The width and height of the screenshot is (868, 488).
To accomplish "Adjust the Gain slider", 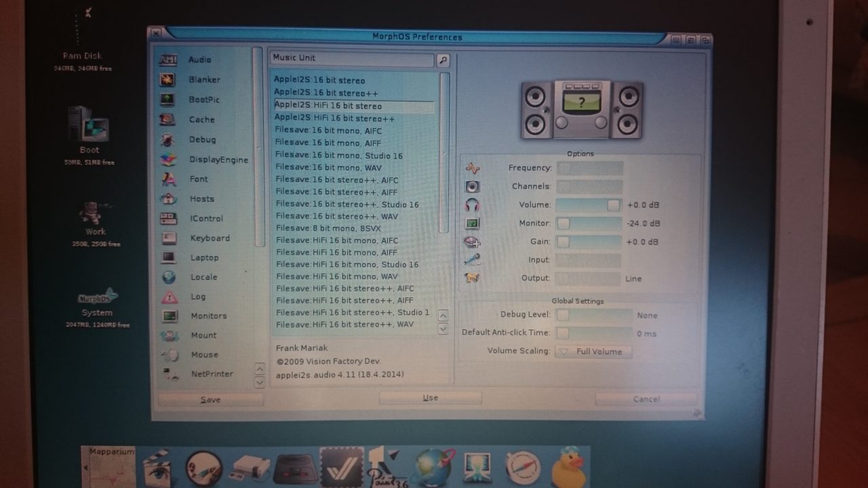I will [x=589, y=241].
